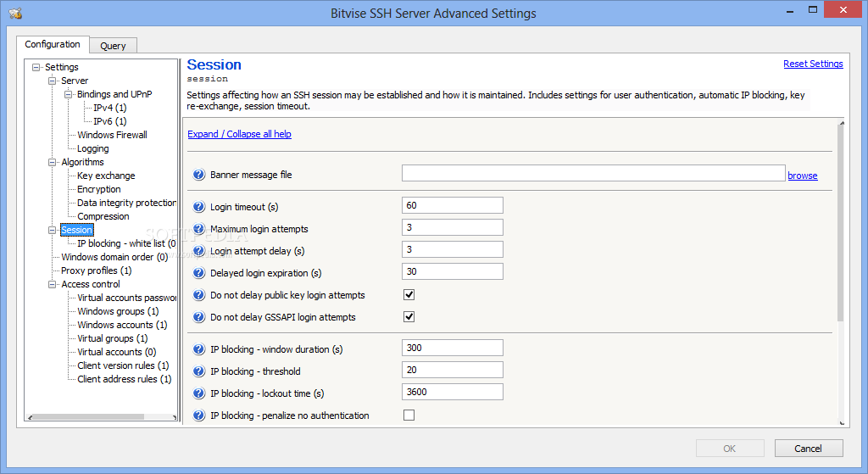Select Windows Firewall tree item

click(x=112, y=135)
